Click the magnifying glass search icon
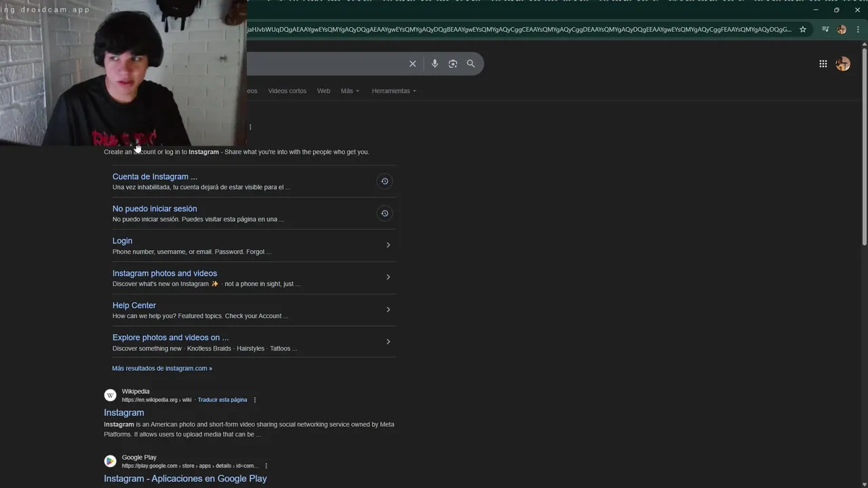868x488 pixels. pyautogui.click(x=471, y=64)
